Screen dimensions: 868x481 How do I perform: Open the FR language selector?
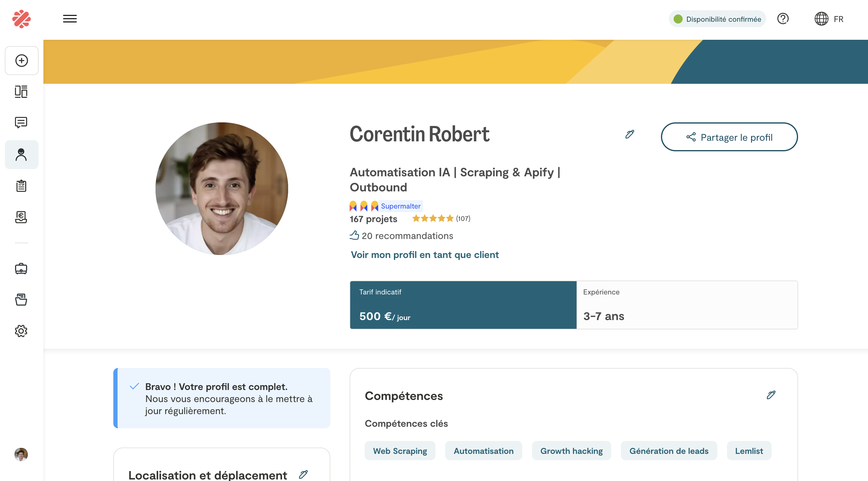click(x=829, y=19)
